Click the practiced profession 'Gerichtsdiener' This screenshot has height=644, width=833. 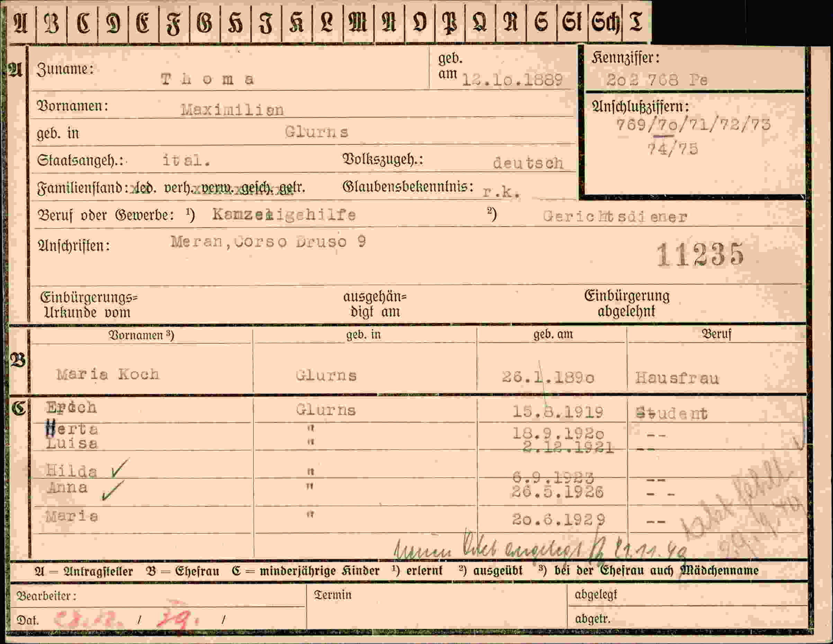[x=615, y=217]
